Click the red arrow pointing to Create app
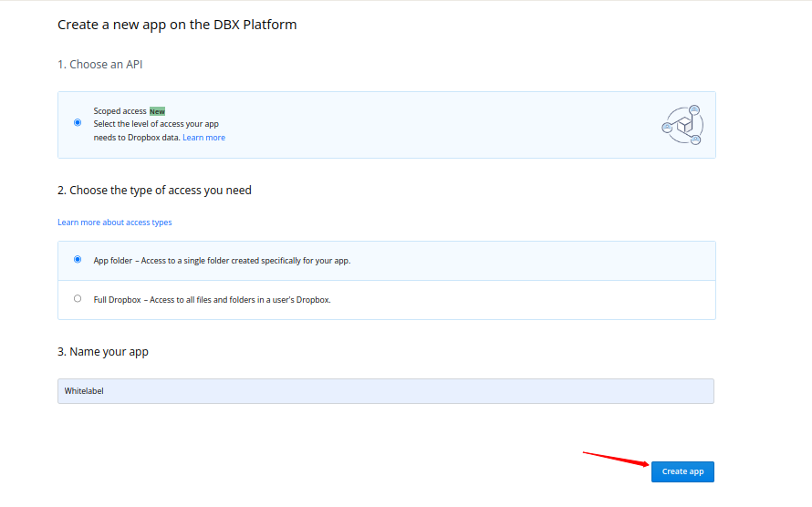The width and height of the screenshot is (812, 507). pyautogui.click(x=616, y=458)
